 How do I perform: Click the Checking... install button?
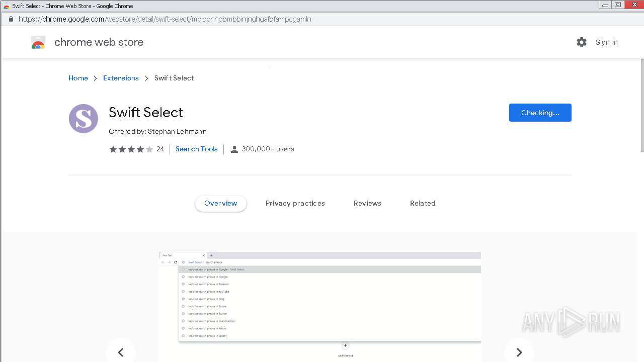[540, 113]
